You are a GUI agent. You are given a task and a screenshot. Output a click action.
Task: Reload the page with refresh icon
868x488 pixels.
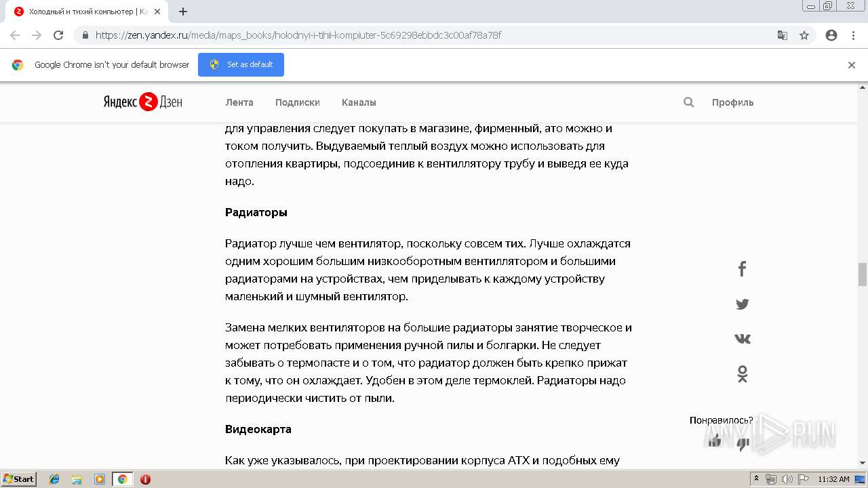(x=58, y=35)
